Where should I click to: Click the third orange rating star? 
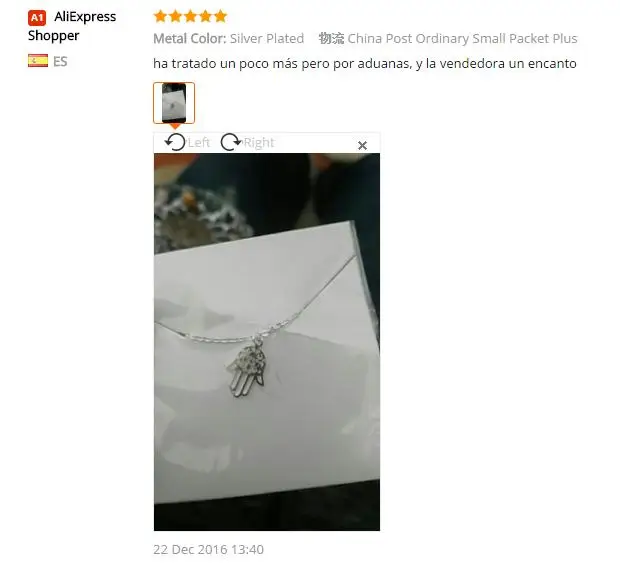tap(190, 16)
